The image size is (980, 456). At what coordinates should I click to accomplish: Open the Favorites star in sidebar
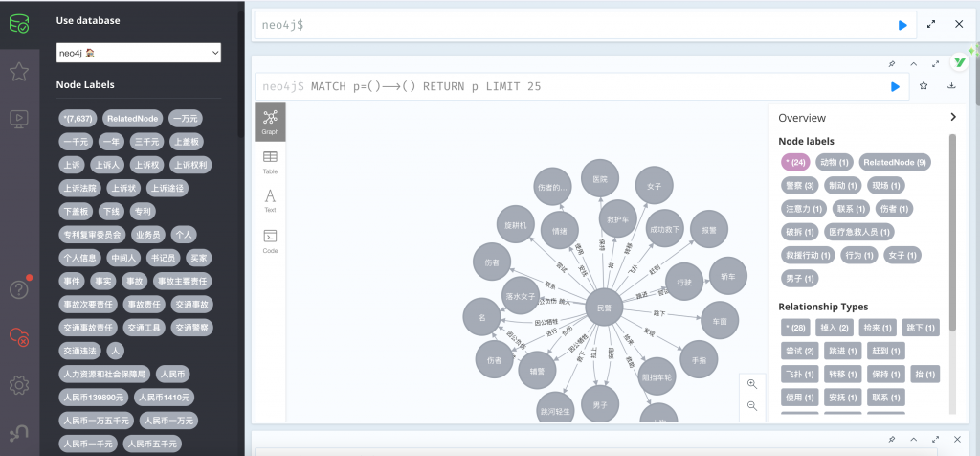pyautogui.click(x=19, y=71)
